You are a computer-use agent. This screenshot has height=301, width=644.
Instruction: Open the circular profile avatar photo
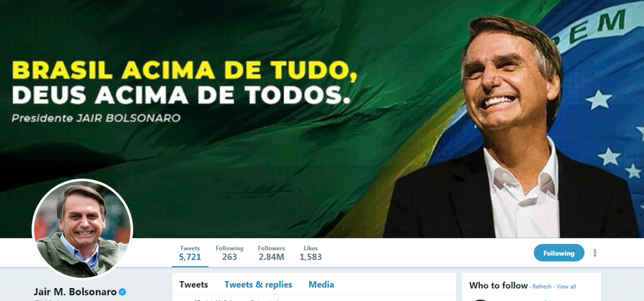coord(83,229)
